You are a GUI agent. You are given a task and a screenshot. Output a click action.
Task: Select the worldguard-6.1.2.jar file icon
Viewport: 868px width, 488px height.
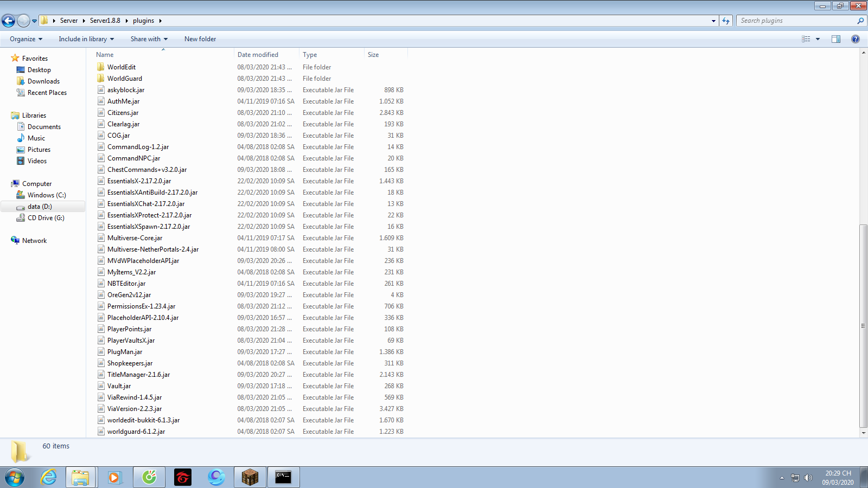(x=101, y=432)
